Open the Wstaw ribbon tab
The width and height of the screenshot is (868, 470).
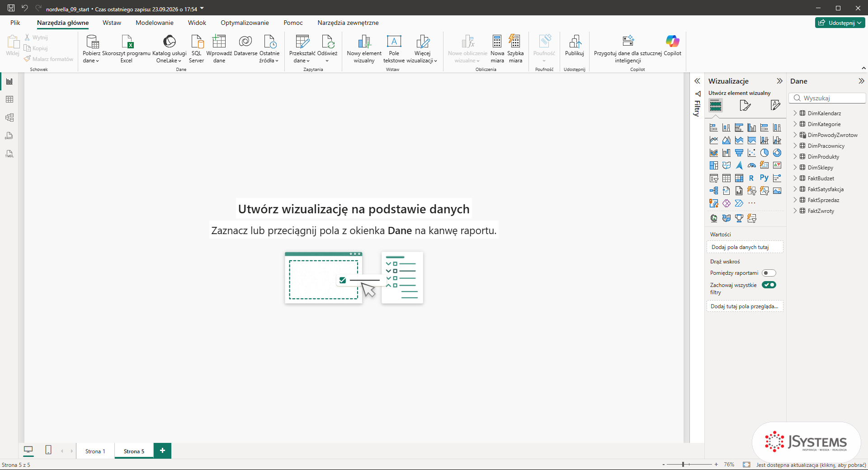pos(112,23)
